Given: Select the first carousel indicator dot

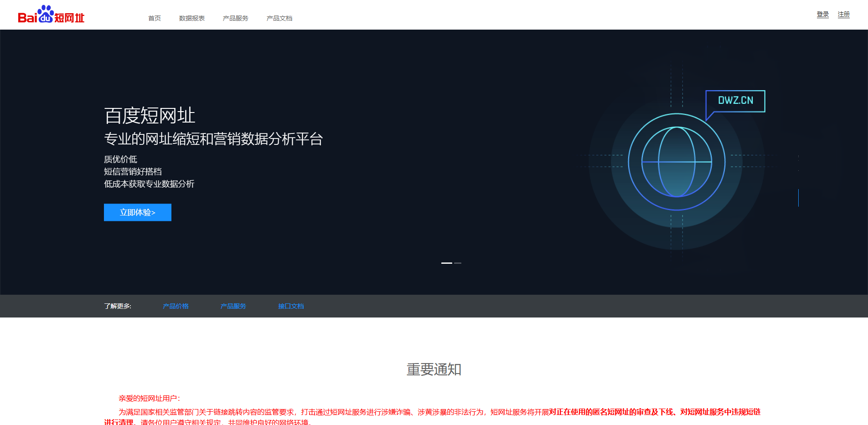Looking at the screenshot, I should 447,263.
